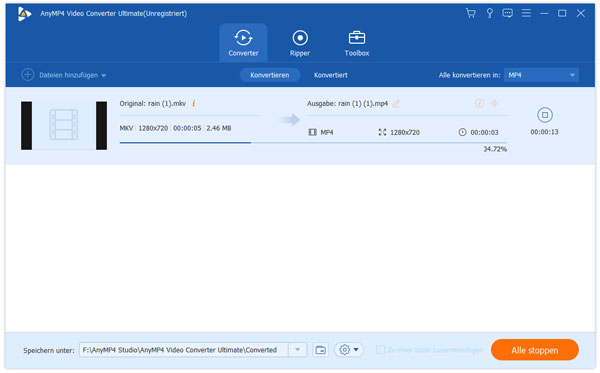Switch to the Converter tab
Viewport: 600px width, 373px height.
243,43
